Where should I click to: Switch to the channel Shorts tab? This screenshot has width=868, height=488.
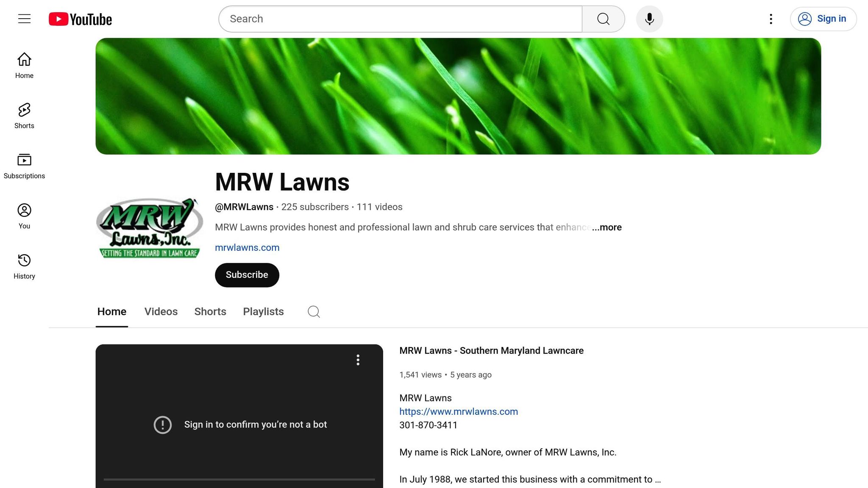pyautogui.click(x=210, y=312)
